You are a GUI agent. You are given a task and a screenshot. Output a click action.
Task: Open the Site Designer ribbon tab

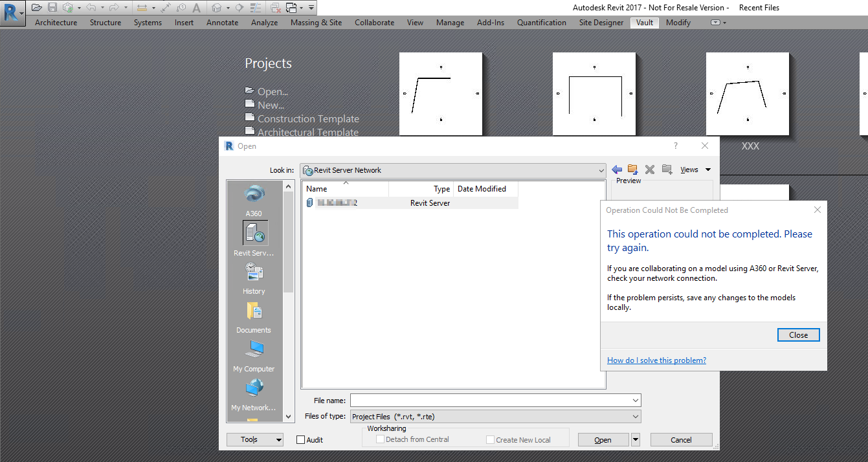tap(601, 23)
